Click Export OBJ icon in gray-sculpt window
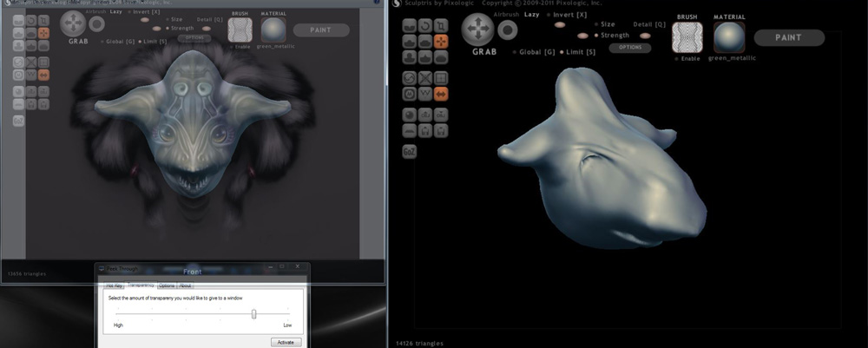Screen dimensions: 868x348 (441, 115)
